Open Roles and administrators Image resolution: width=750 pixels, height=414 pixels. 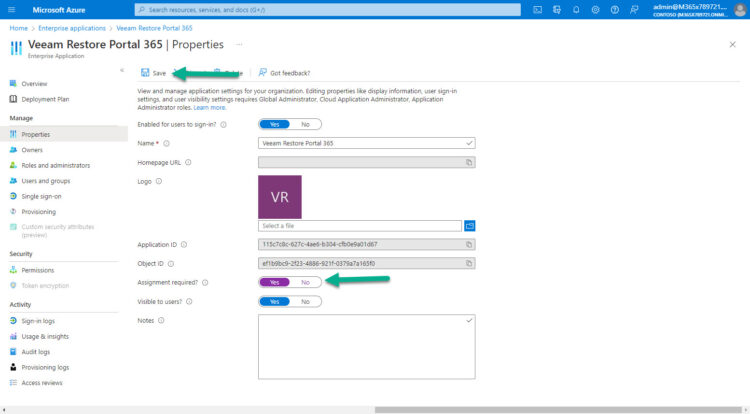click(55, 165)
